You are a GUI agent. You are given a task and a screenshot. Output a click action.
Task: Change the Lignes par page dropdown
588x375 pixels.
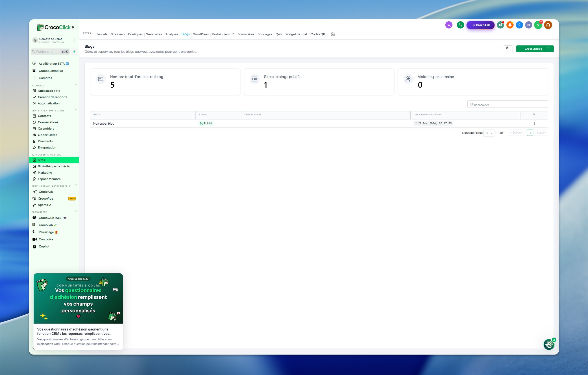[x=489, y=133]
